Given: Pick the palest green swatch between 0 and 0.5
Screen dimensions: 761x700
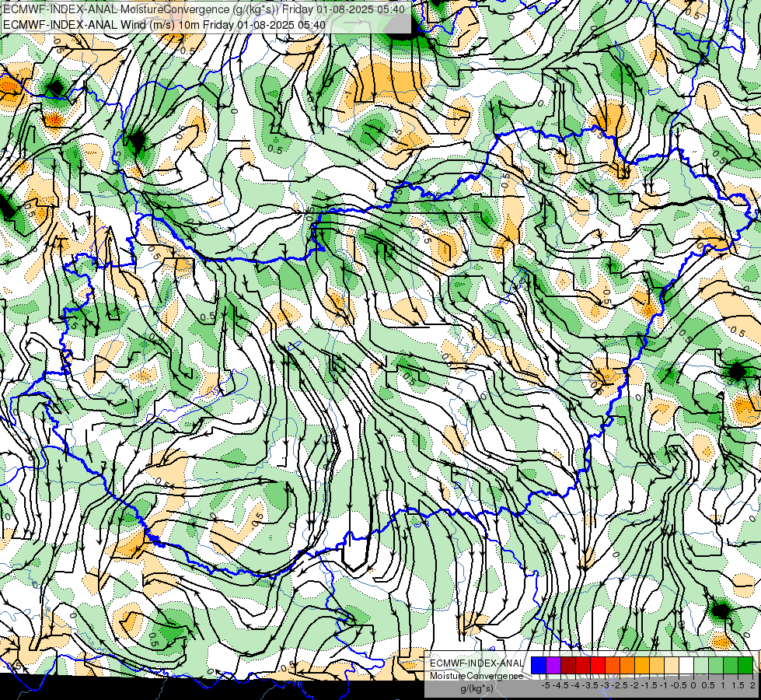Looking at the screenshot, I should click(701, 665).
